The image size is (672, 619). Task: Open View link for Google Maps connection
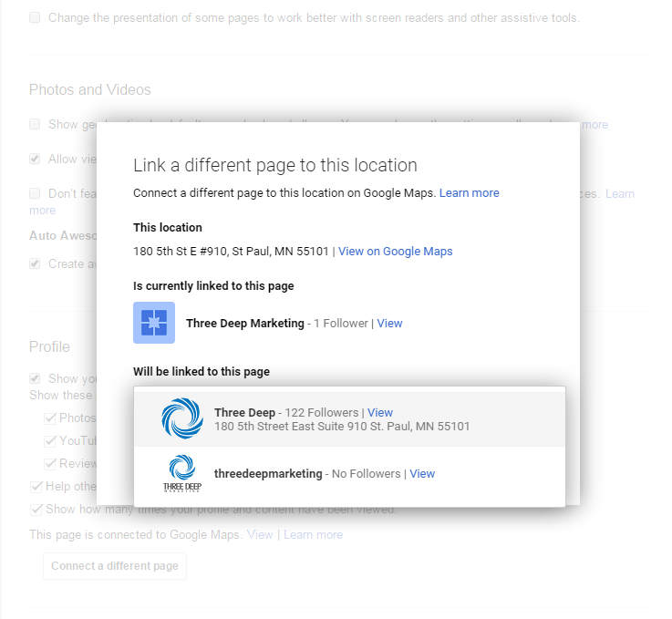pos(260,534)
